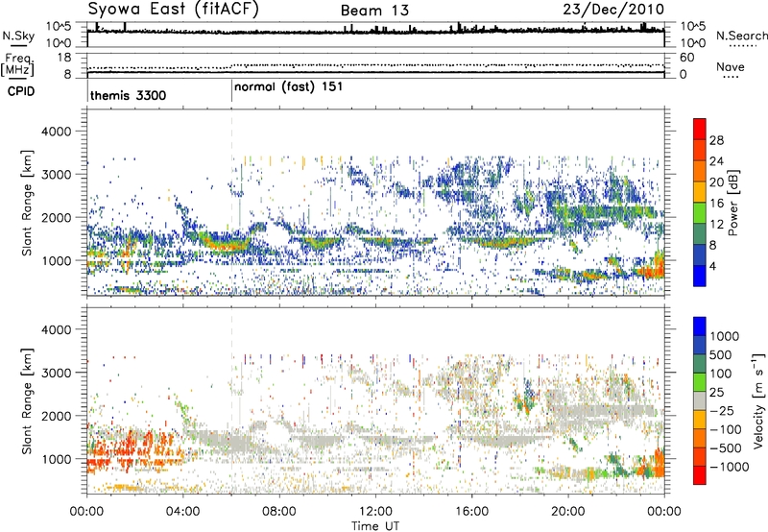Image resolution: width=768 pixels, height=532 pixels.
Task: Click the 'Time UT' axis title
Action: pyautogui.click(x=375, y=526)
